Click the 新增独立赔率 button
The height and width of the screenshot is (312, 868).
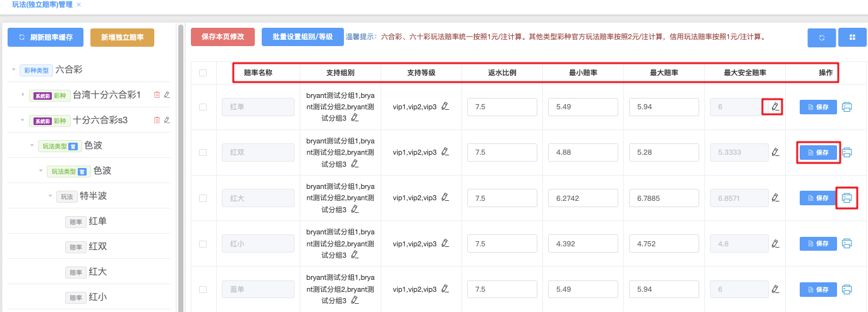pyautogui.click(x=122, y=37)
